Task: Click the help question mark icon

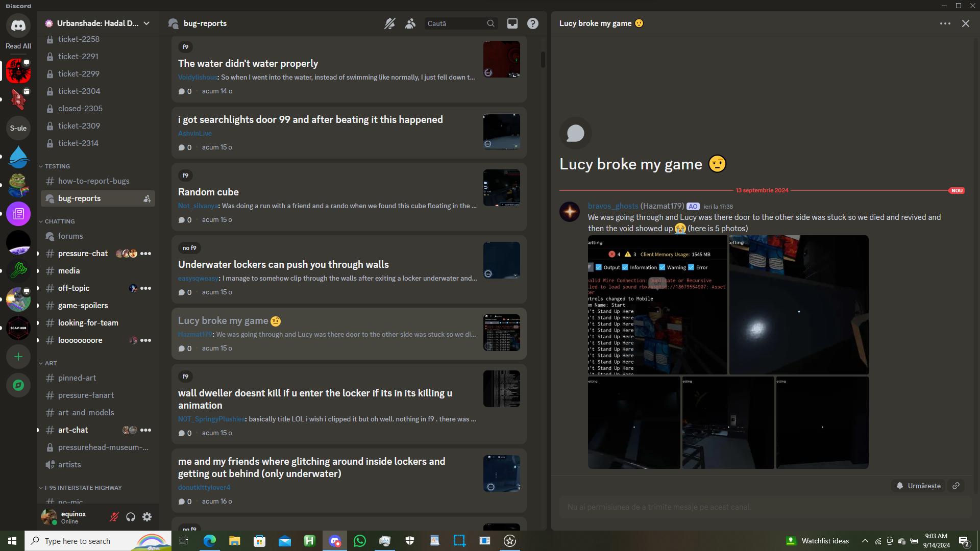Action: point(532,23)
